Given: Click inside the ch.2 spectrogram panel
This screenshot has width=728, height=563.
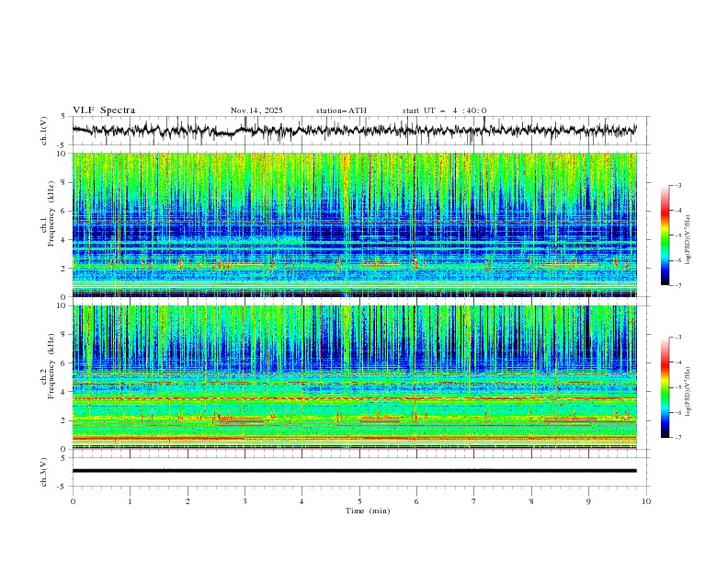Looking at the screenshot, I should 354,377.
